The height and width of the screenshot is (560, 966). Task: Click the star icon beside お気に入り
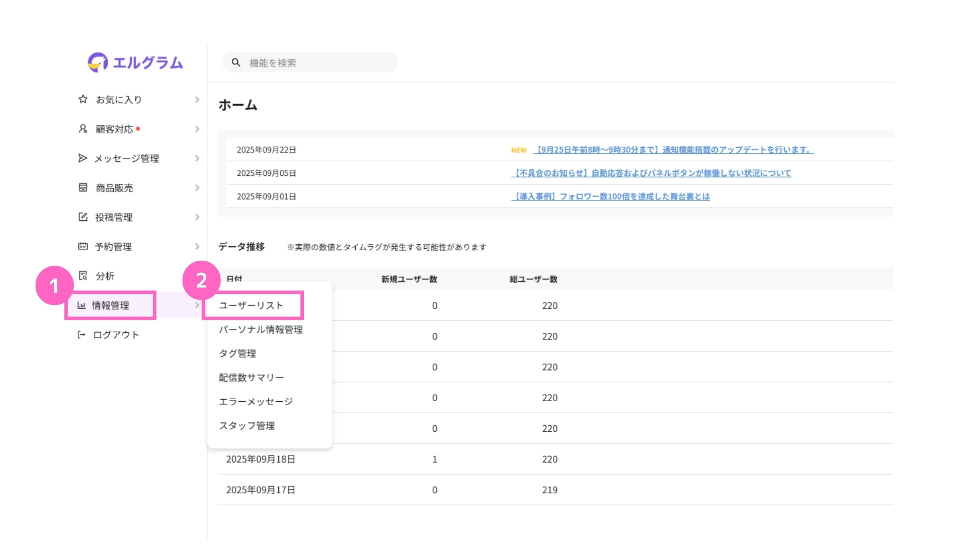point(83,99)
